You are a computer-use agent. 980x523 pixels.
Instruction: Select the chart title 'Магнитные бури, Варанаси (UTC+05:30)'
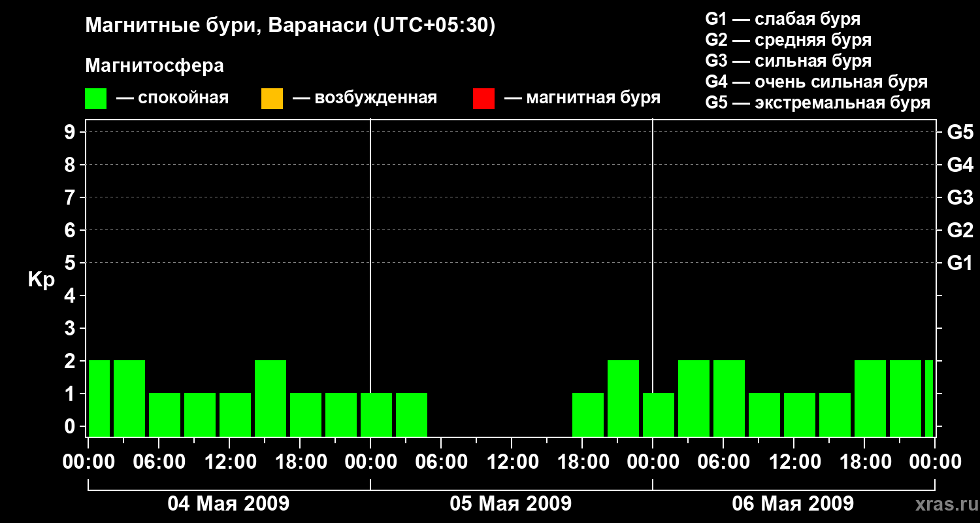click(290, 26)
